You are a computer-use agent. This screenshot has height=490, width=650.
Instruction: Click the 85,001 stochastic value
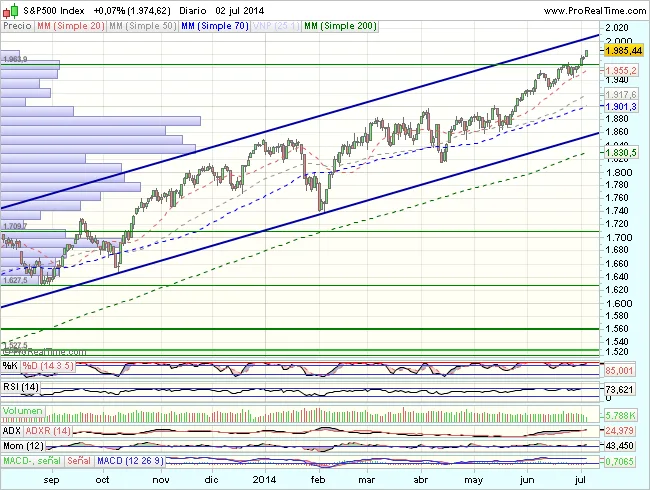[619, 371]
